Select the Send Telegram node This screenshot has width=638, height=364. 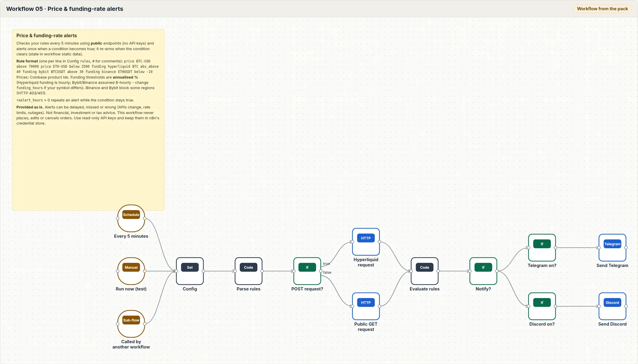[x=612, y=248]
